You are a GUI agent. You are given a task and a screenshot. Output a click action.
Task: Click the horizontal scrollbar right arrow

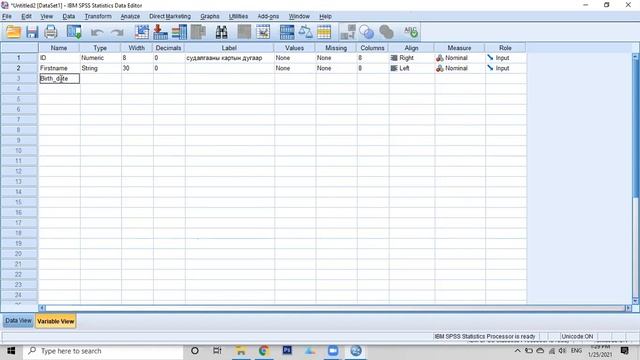click(628, 308)
